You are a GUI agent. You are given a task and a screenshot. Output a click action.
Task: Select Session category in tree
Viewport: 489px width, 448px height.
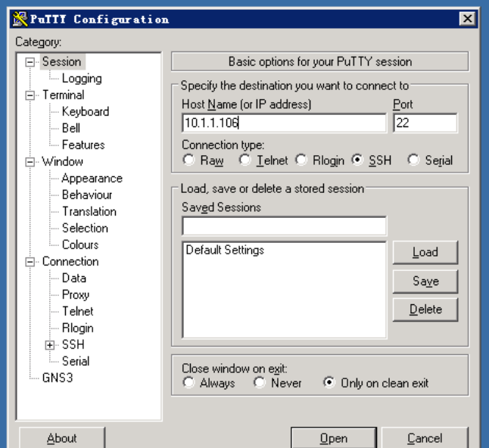62,62
